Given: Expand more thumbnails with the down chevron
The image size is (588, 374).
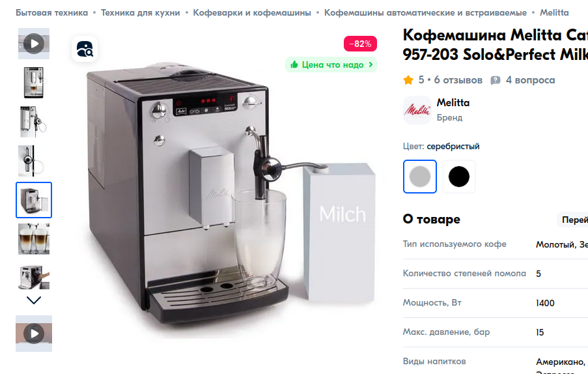Looking at the screenshot, I should click(x=34, y=300).
